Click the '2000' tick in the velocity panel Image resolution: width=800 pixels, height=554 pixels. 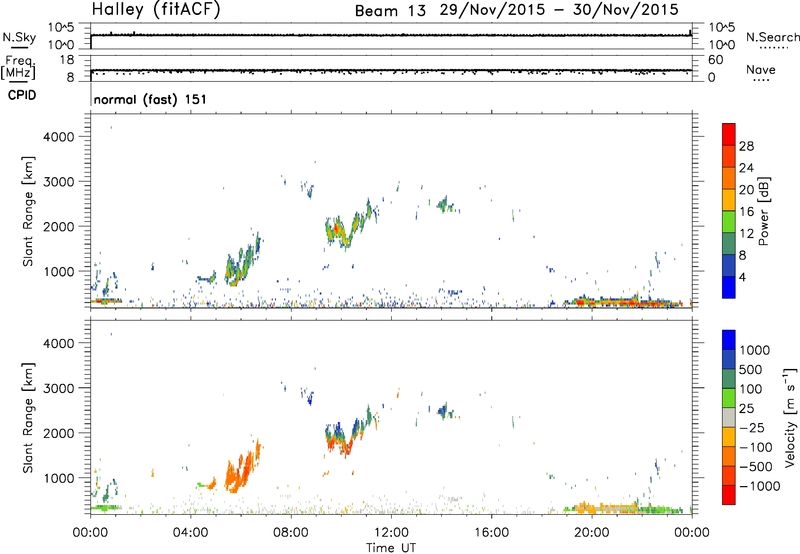[x=59, y=433]
